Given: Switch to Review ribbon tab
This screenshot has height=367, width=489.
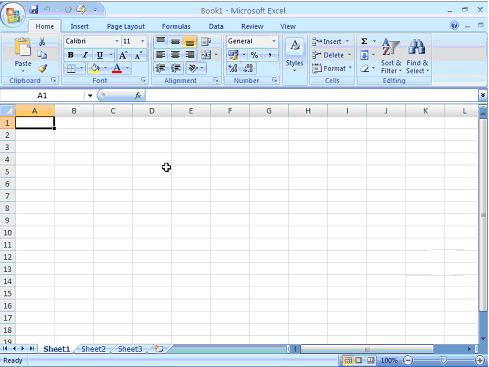Looking at the screenshot, I should 252,26.
